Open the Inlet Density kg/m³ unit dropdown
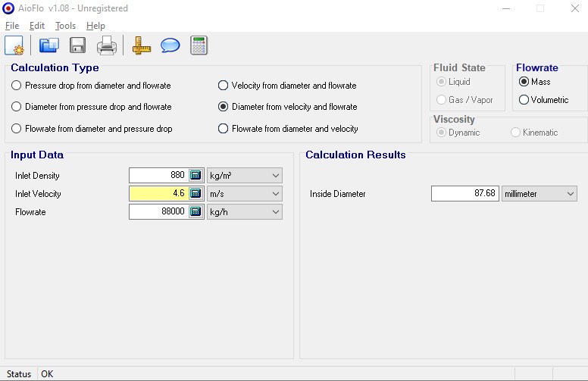The height and width of the screenshot is (381, 588). [244, 176]
